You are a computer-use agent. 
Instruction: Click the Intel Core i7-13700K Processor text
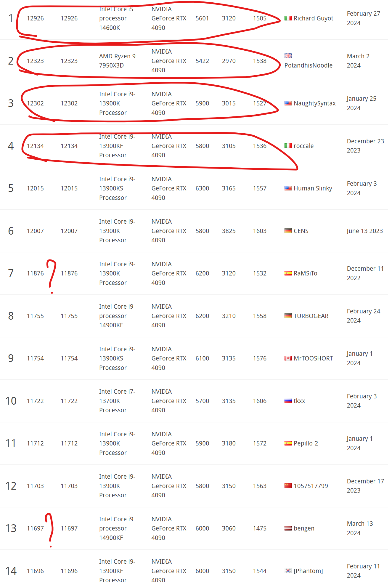(117, 401)
